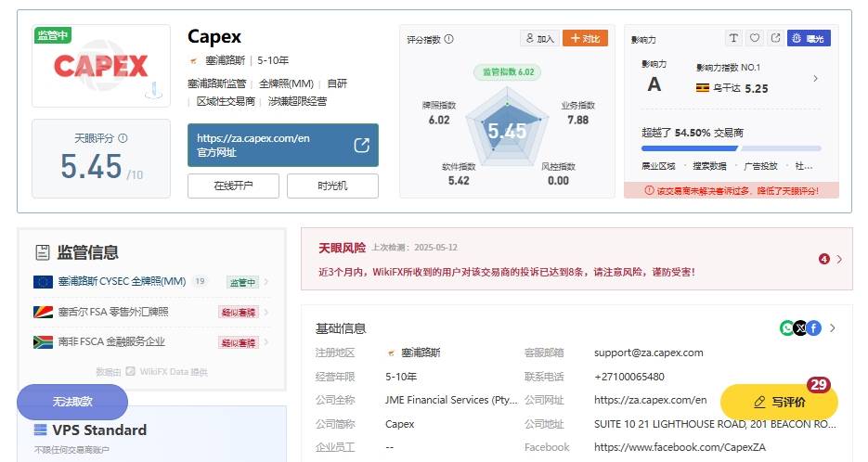Click the Facebook CapexZA URL
This screenshot has height=462, width=868.
coord(680,447)
